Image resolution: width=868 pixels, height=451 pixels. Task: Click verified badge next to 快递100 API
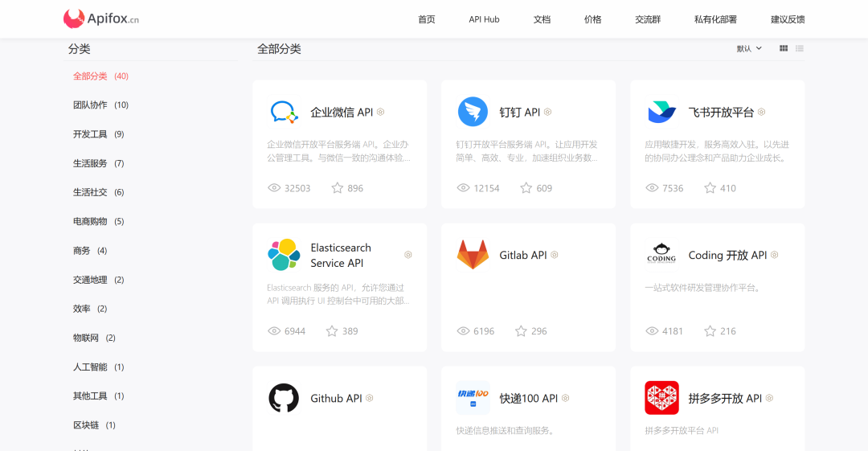pyautogui.click(x=565, y=398)
